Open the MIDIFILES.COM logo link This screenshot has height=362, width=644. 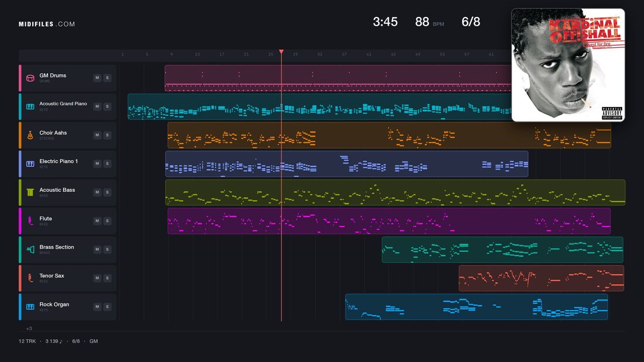(x=47, y=24)
